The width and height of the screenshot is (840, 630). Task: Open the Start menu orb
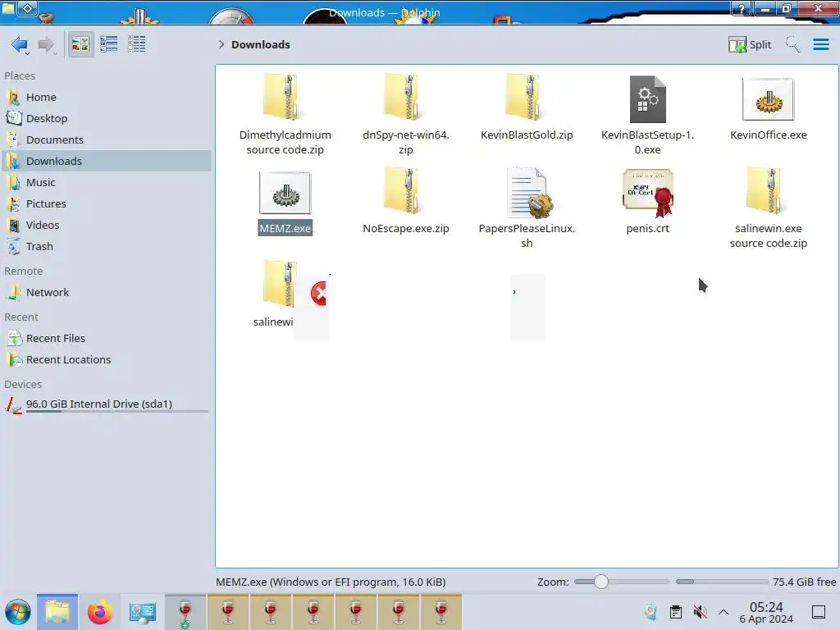18,612
